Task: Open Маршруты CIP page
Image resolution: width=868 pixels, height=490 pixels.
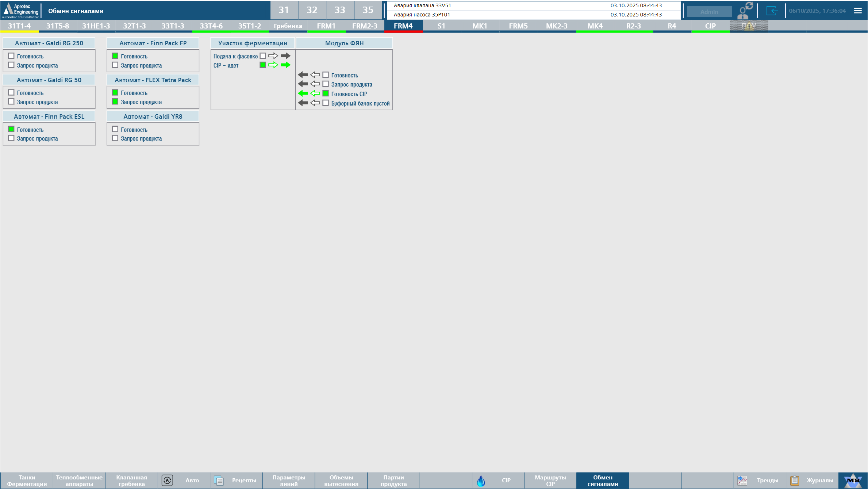Action: coord(550,481)
